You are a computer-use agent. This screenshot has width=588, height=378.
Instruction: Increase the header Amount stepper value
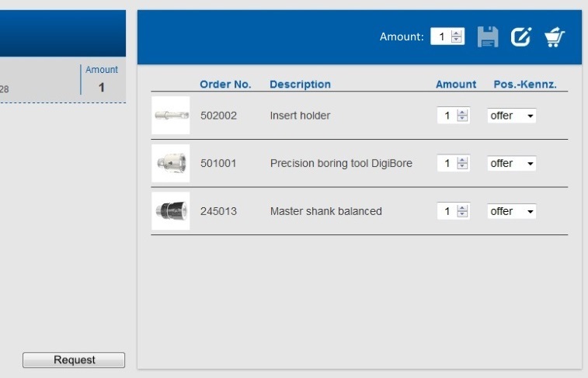457,33
